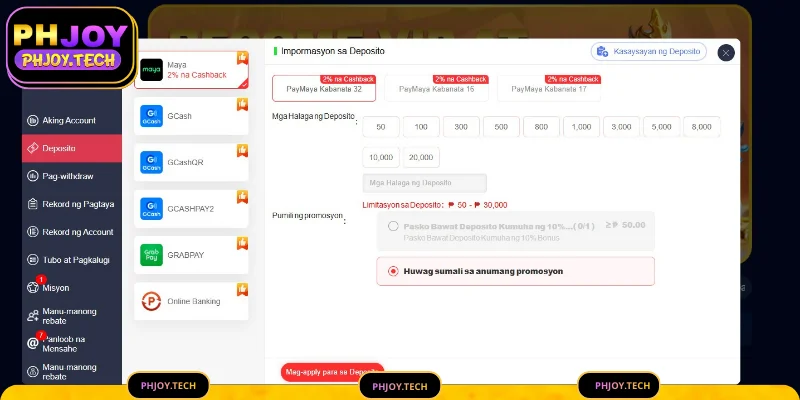
Task: Select the Maya payment method
Action: (191, 70)
